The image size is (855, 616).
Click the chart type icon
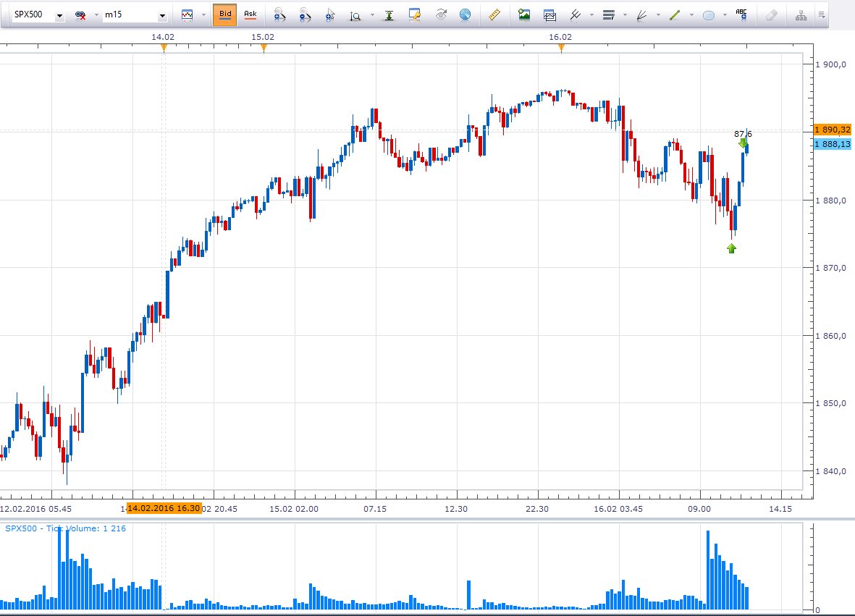point(187,15)
